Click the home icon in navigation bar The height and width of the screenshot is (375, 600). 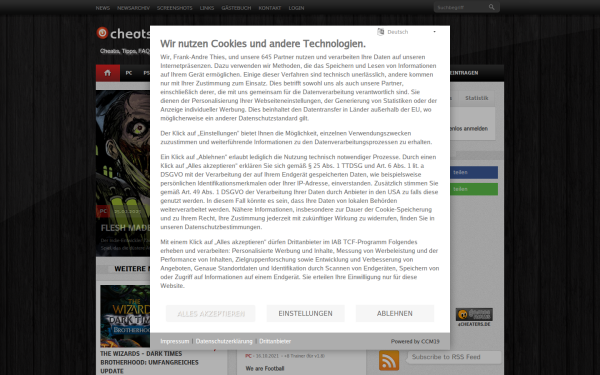(x=108, y=73)
